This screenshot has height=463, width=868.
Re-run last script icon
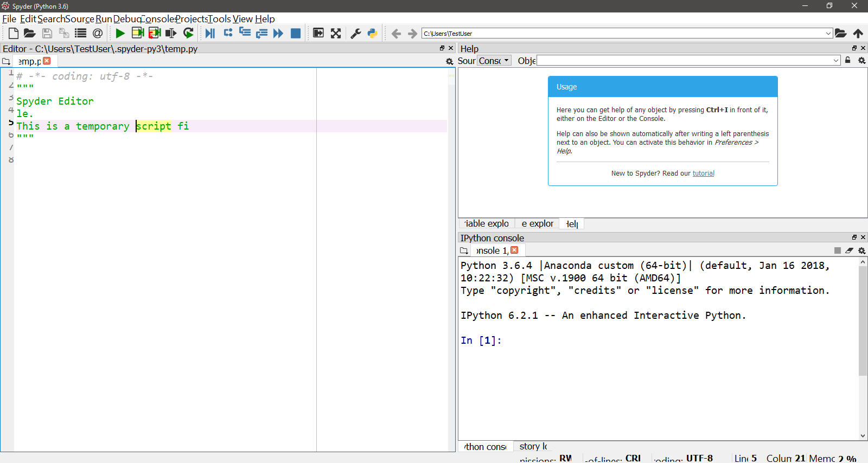click(188, 33)
